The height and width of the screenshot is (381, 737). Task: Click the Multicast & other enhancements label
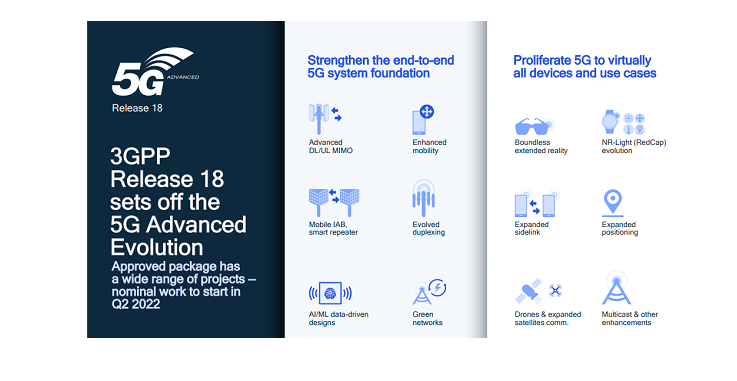coord(630,319)
